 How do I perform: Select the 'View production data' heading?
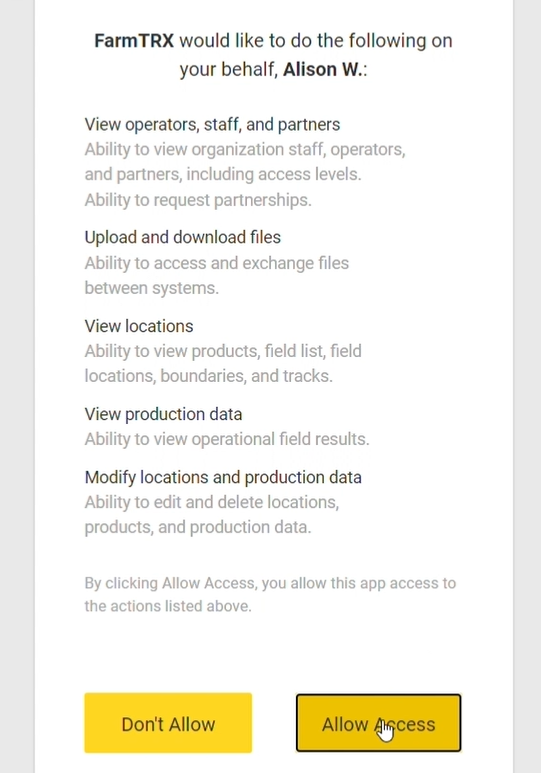click(x=163, y=414)
